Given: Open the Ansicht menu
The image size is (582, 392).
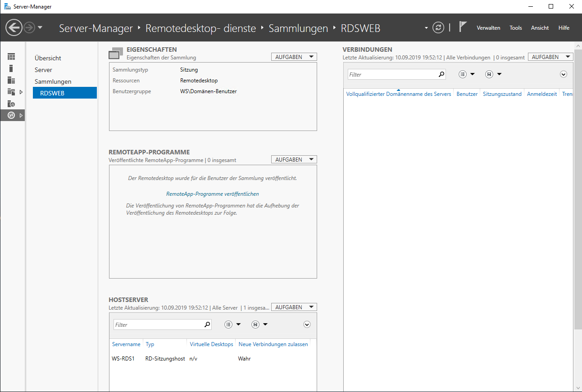Looking at the screenshot, I should point(540,28).
